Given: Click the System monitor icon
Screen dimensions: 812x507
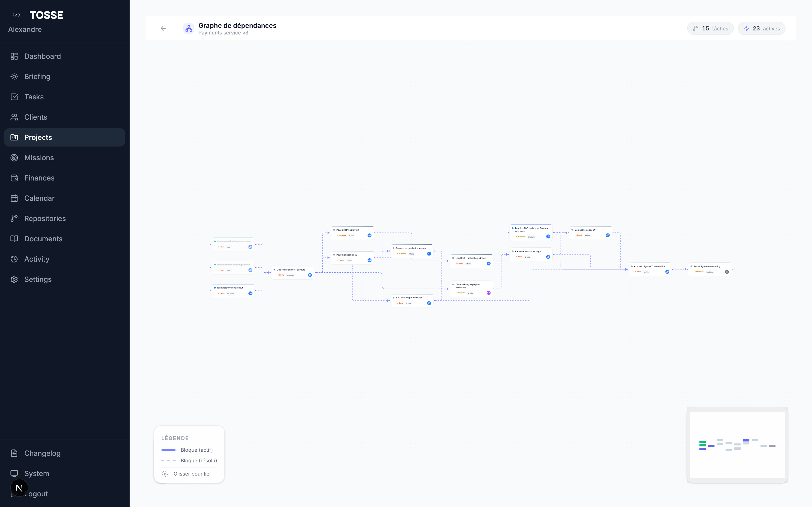Looking at the screenshot, I should [14, 473].
